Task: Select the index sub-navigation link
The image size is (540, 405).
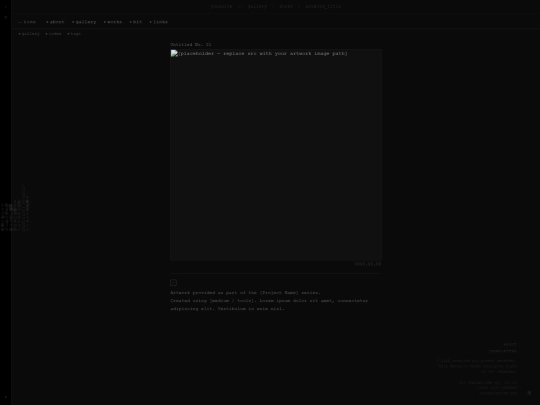Action: tap(53, 34)
